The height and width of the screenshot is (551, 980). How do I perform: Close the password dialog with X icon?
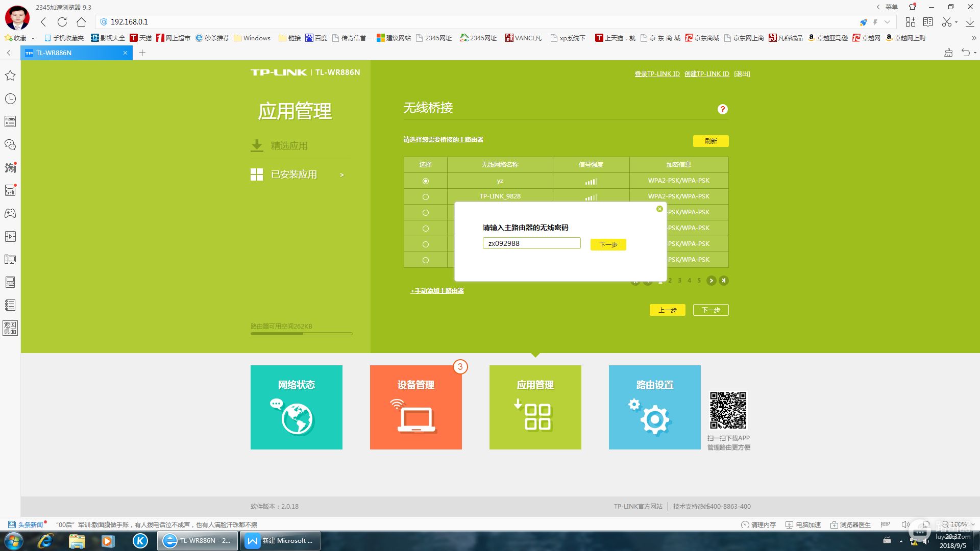click(659, 209)
